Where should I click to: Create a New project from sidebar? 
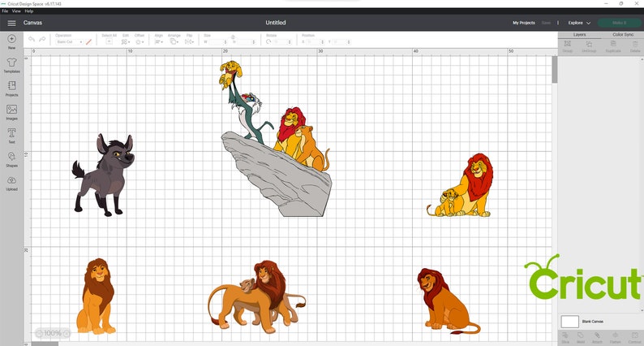(11, 41)
